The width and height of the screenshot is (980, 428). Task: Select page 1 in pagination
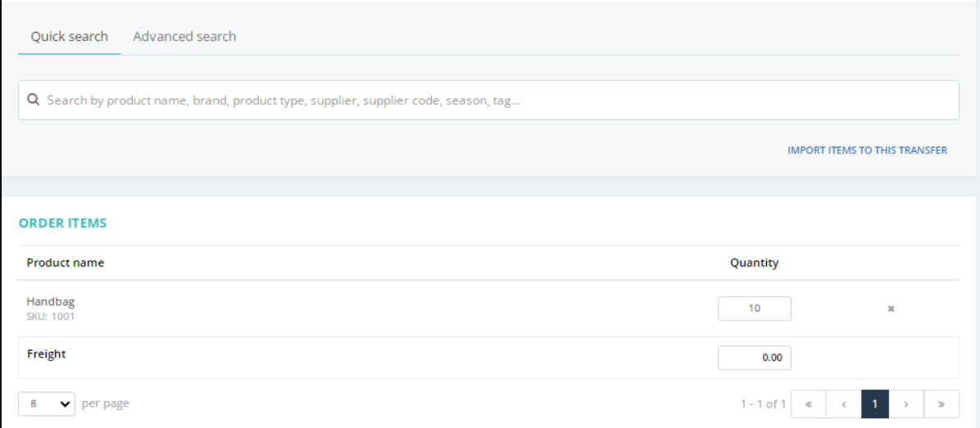(x=875, y=404)
